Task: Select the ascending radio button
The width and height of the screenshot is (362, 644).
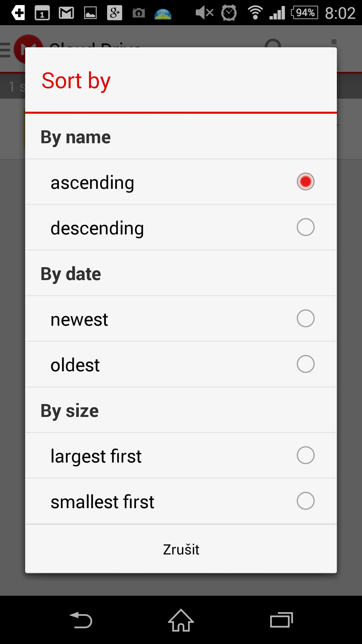Action: tap(305, 181)
